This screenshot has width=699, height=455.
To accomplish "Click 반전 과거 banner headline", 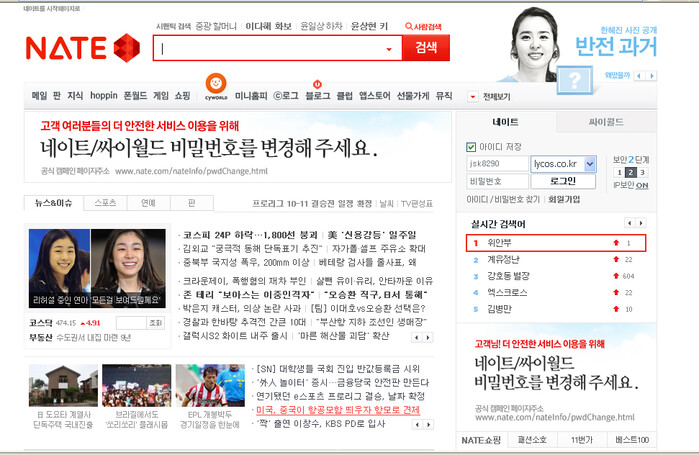I will 616,46.
